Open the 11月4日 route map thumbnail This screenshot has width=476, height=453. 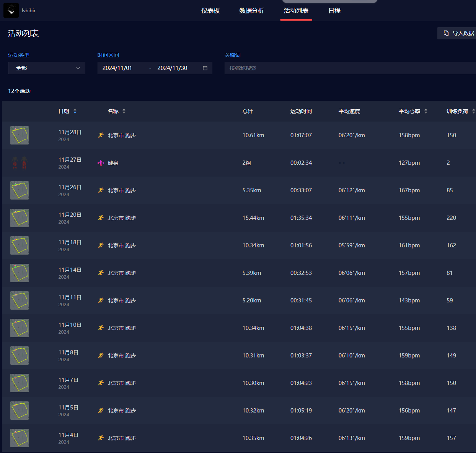20,438
